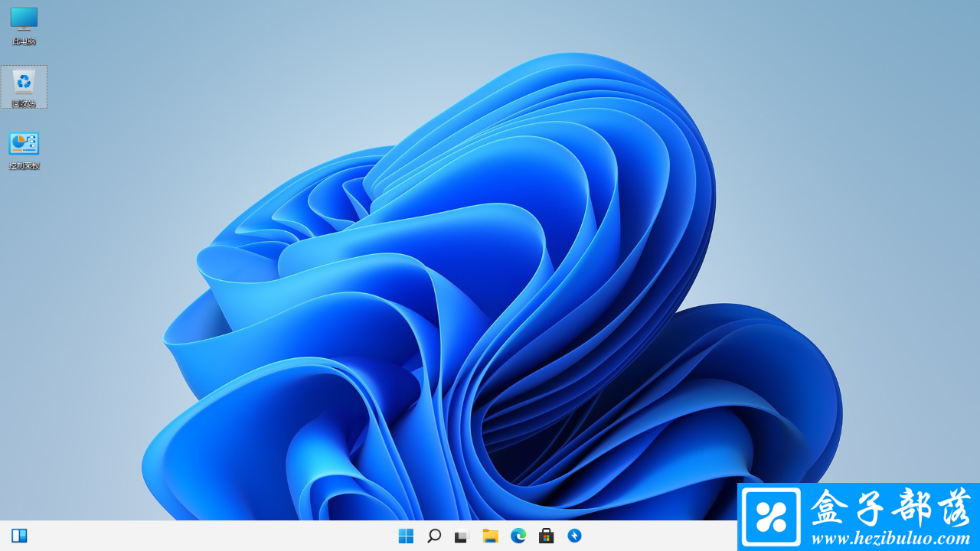Open taskbar Search magnifier
Screen dimensions: 980x551
434,536
